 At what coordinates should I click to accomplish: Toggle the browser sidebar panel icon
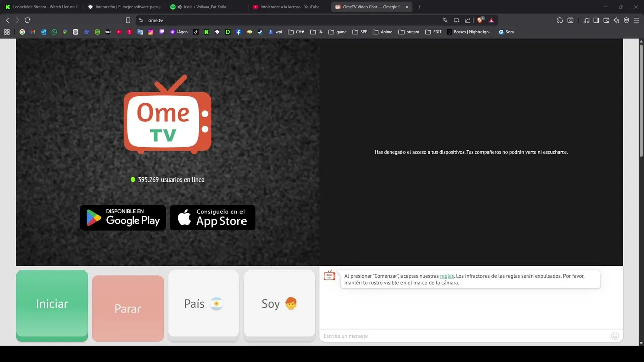[596, 20]
